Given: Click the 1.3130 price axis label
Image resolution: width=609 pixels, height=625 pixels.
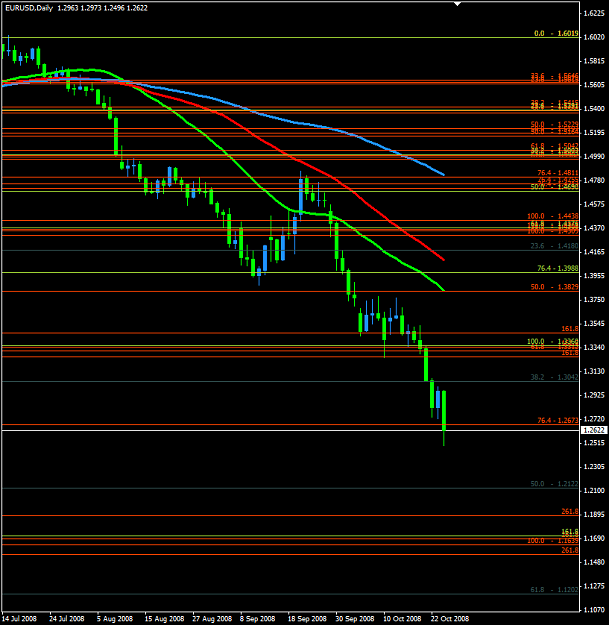Looking at the screenshot, I should (x=594, y=371).
